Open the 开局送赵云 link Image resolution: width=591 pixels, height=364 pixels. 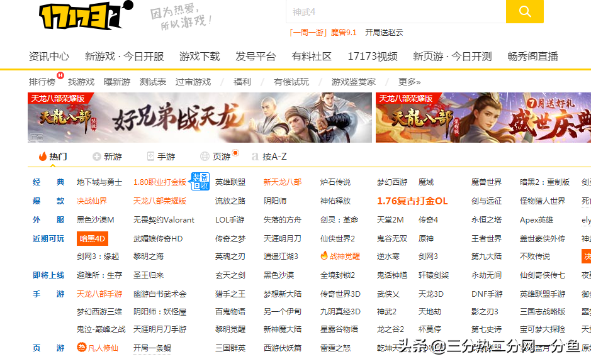[384, 32]
